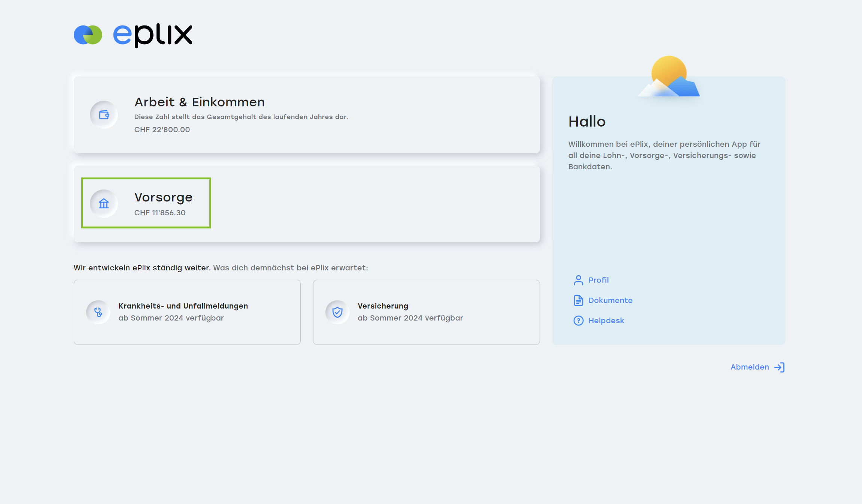The width and height of the screenshot is (862, 504).
Task: Click the Hallo greeting heading
Action: coord(587,122)
